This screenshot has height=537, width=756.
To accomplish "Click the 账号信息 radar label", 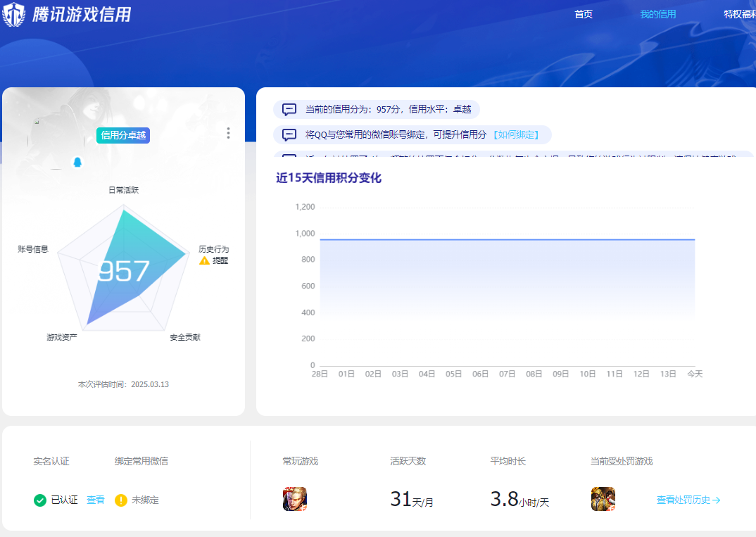I will tap(33, 249).
